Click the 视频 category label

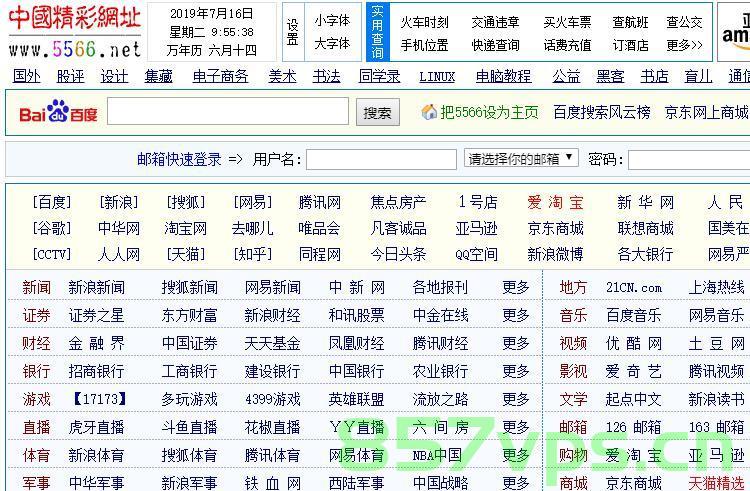(573, 343)
